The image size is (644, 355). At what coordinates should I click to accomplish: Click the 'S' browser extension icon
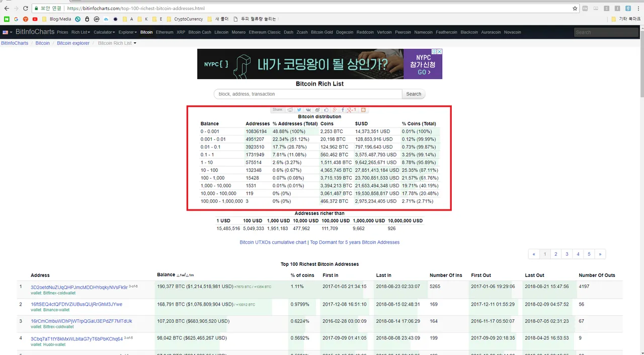tap(607, 9)
